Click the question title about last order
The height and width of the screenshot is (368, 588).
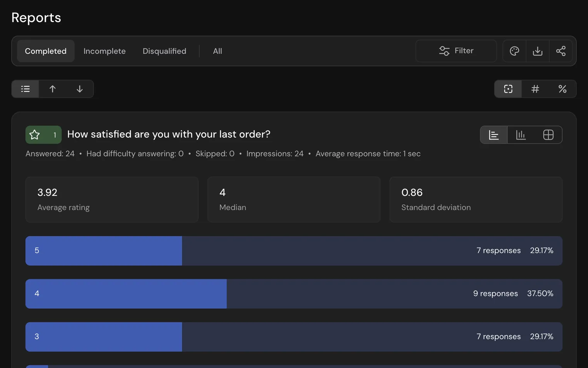pos(169,134)
